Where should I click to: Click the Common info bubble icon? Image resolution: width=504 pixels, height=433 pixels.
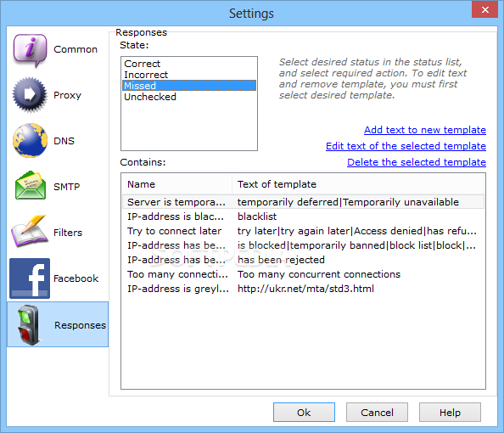pyautogui.click(x=30, y=50)
